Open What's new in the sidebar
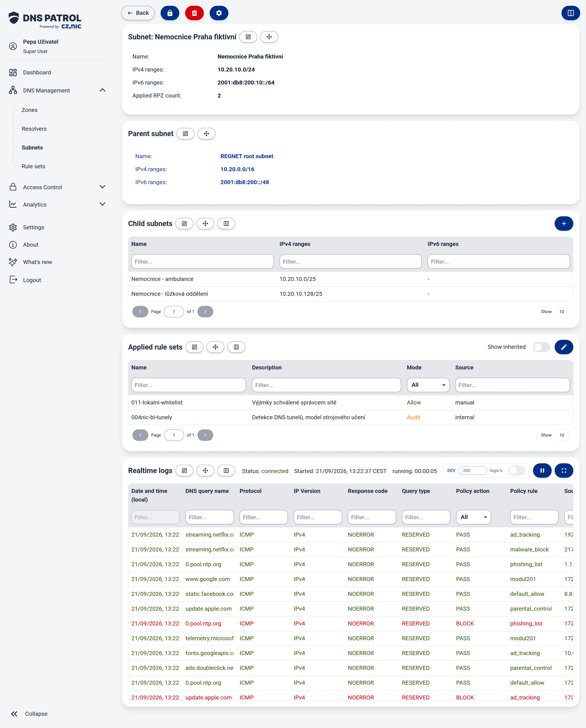Viewport: 586px width, 728px height. tap(38, 262)
